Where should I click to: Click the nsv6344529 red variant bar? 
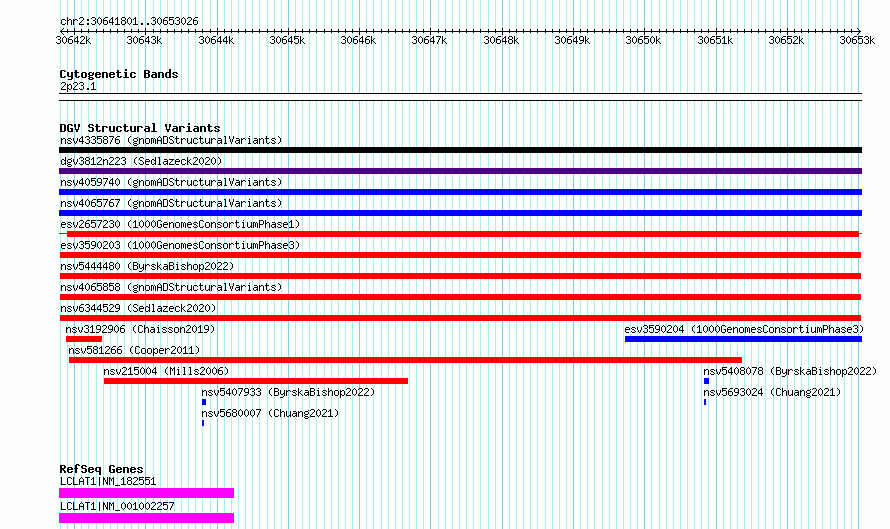tap(460, 318)
